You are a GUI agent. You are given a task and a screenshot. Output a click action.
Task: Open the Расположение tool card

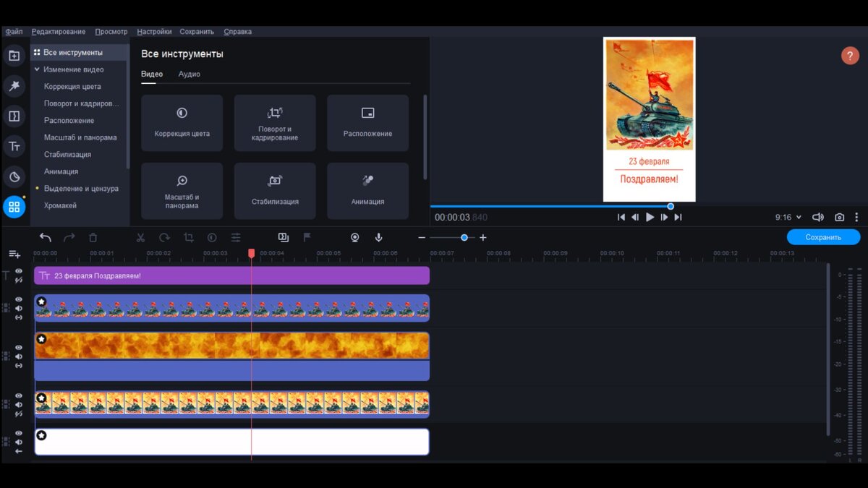pos(367,123)
